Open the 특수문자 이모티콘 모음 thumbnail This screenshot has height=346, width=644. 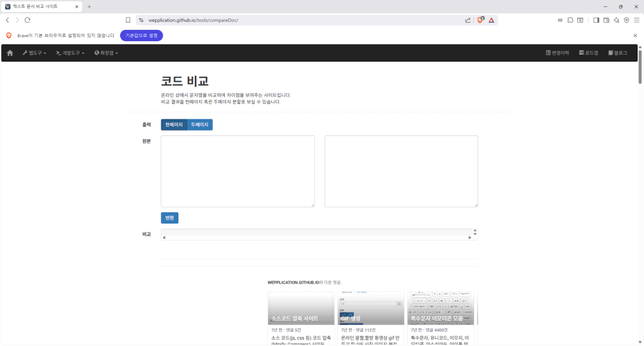tap(441, 309)
